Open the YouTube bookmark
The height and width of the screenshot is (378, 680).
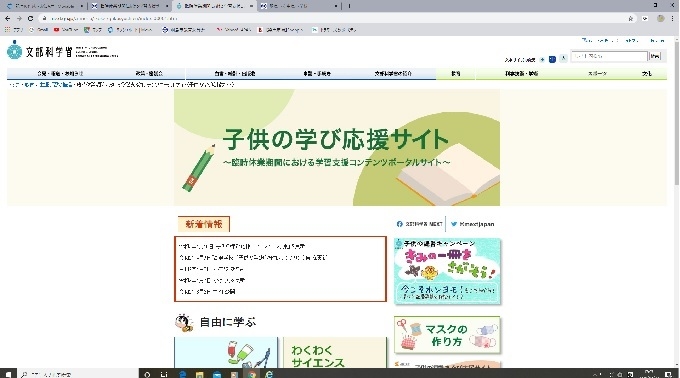coord(66,30)
